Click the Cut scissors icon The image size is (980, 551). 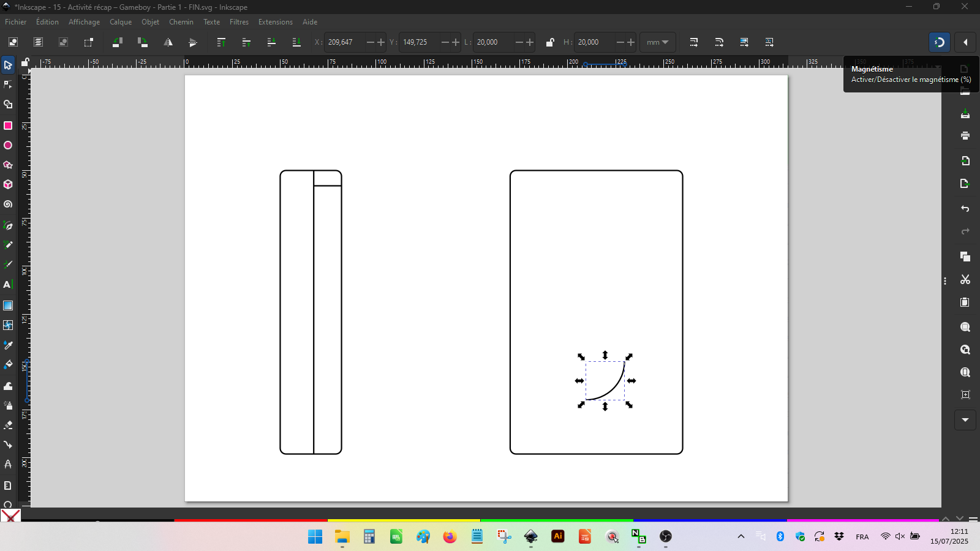coord(965,280)
